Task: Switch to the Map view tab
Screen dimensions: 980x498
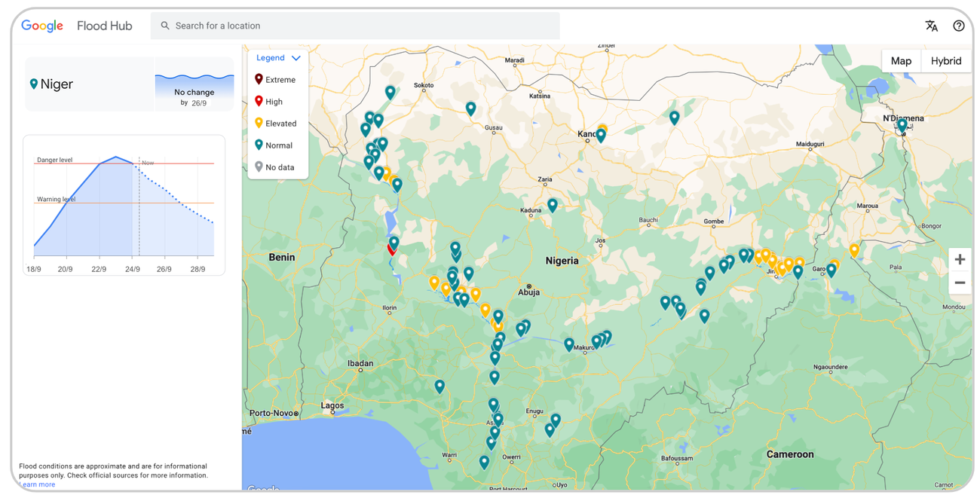Action: click(x=902, y=61)
